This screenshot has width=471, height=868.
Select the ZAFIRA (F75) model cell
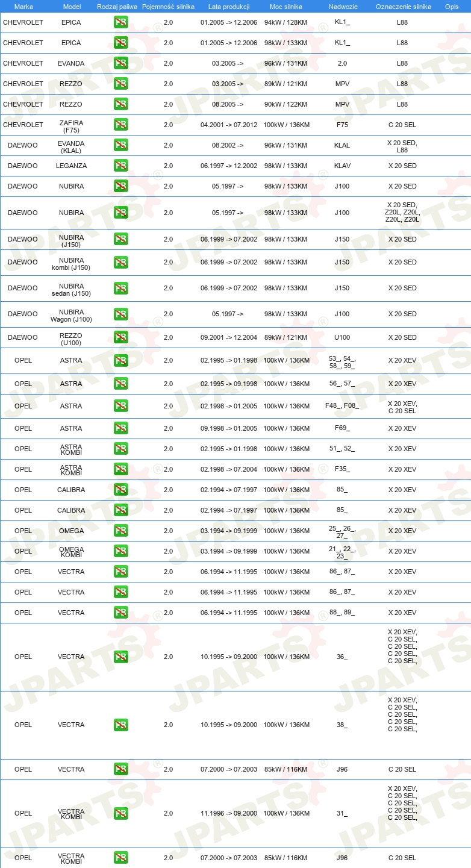pos(71,126)
